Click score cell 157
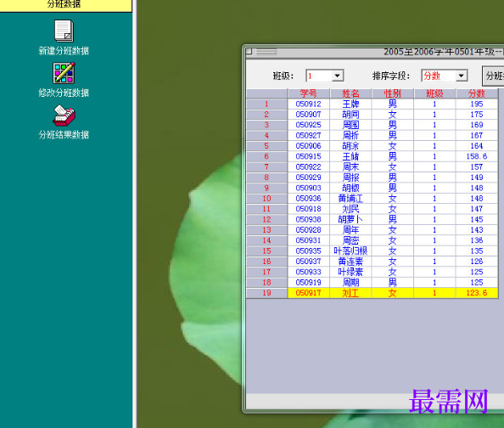Image resolution: width=504 pixels, height=428 pixels. (477, 167)
